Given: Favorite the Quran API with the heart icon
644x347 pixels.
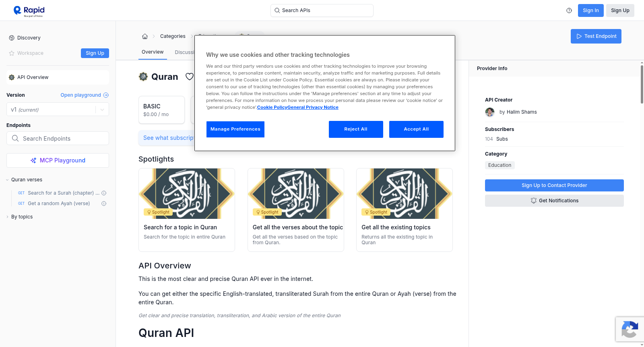Looking at the screenshot, I should click(189, 77).
